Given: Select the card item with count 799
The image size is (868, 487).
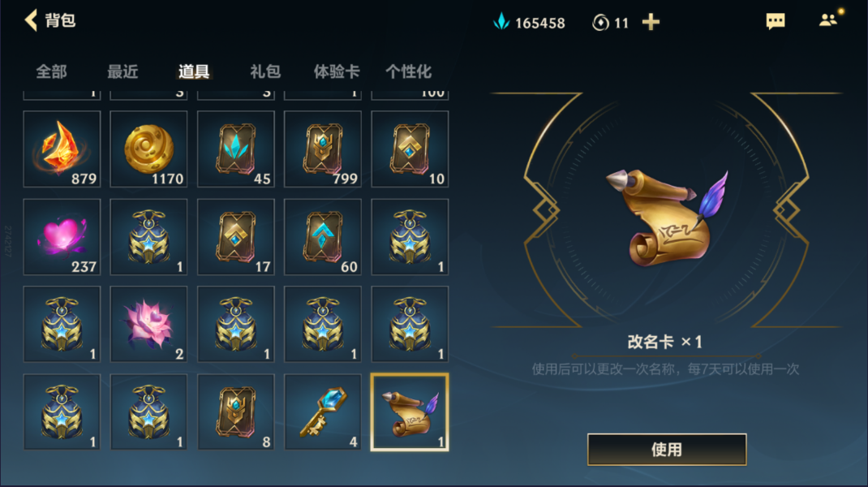Looking at the screenshot, I should point(323,149).
